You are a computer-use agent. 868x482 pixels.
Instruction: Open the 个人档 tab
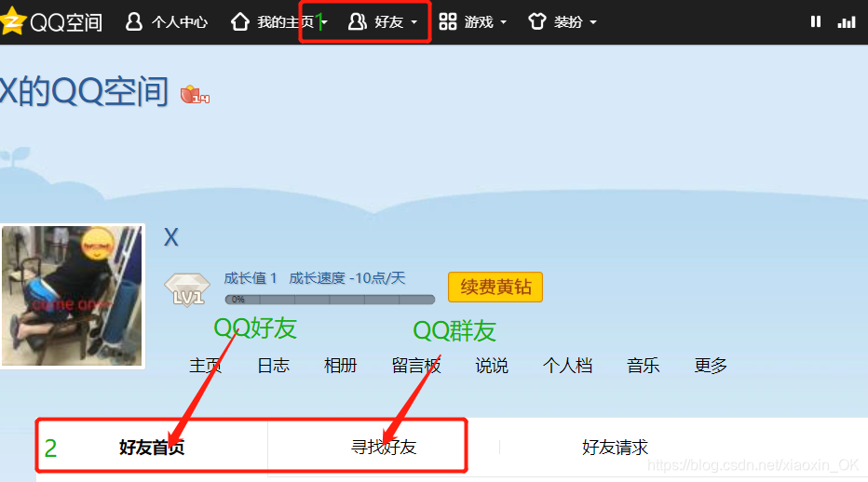click(567, 366)
